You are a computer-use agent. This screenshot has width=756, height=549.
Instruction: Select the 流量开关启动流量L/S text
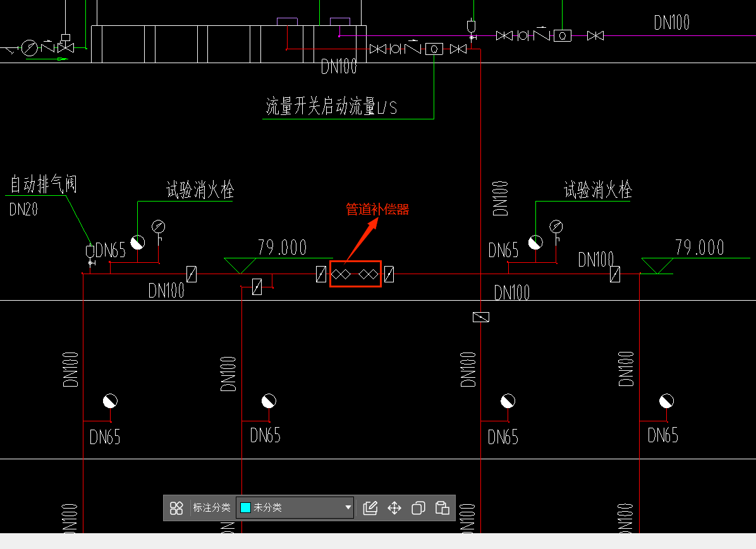(331, 106)
